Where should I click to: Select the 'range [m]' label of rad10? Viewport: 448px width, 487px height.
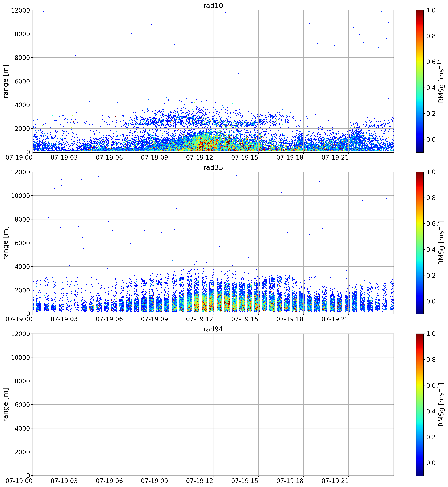[x=6, y=81]
